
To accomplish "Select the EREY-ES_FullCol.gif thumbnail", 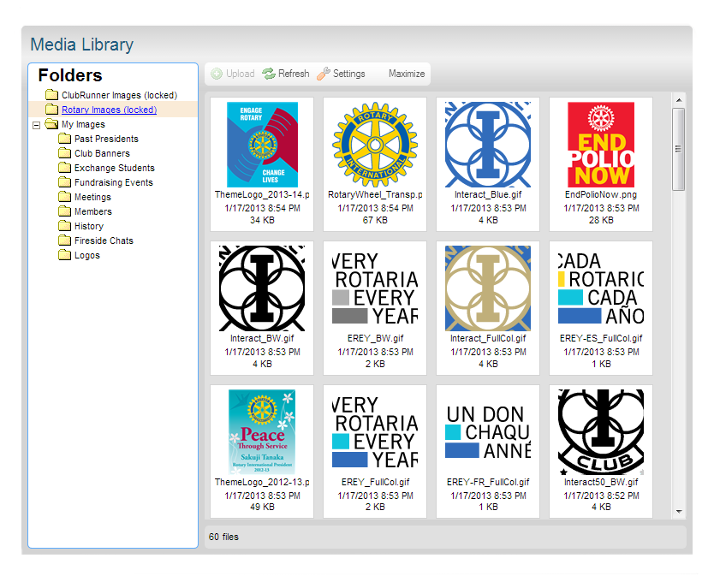I will [601, 288].
